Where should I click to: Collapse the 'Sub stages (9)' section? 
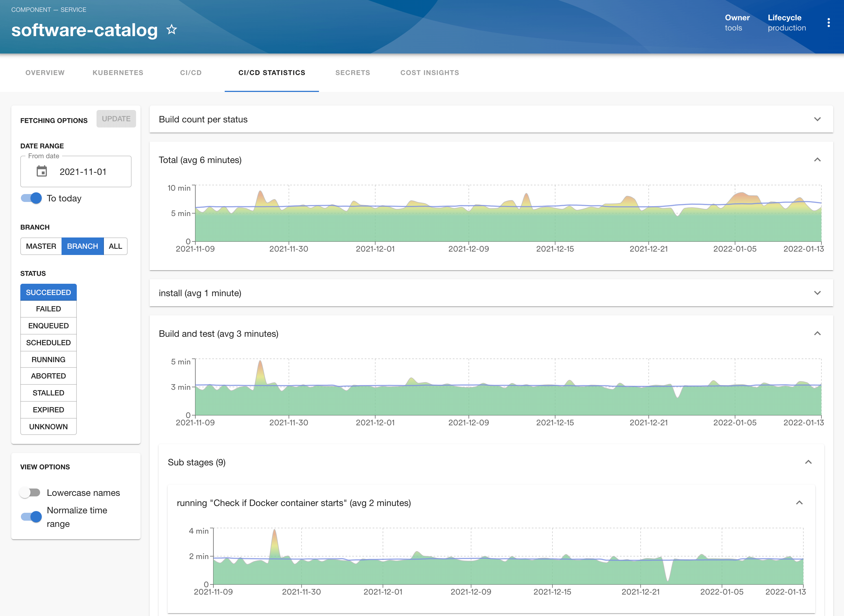[x=809, y=462]
